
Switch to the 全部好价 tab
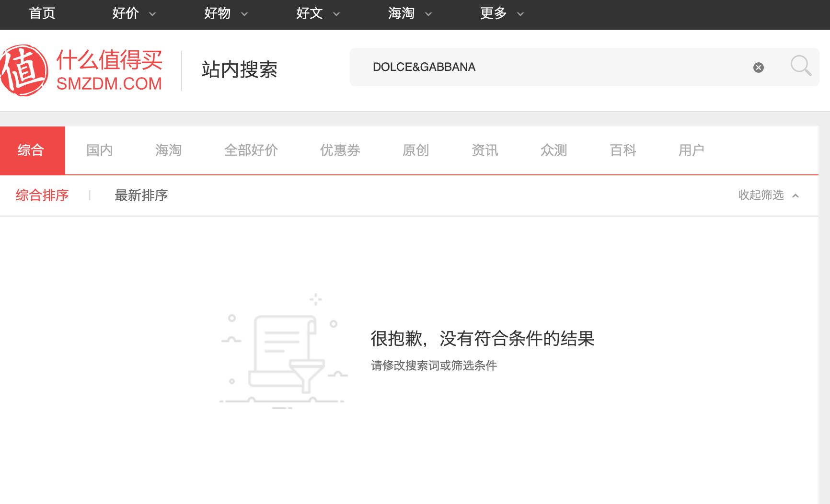(251, 150)
